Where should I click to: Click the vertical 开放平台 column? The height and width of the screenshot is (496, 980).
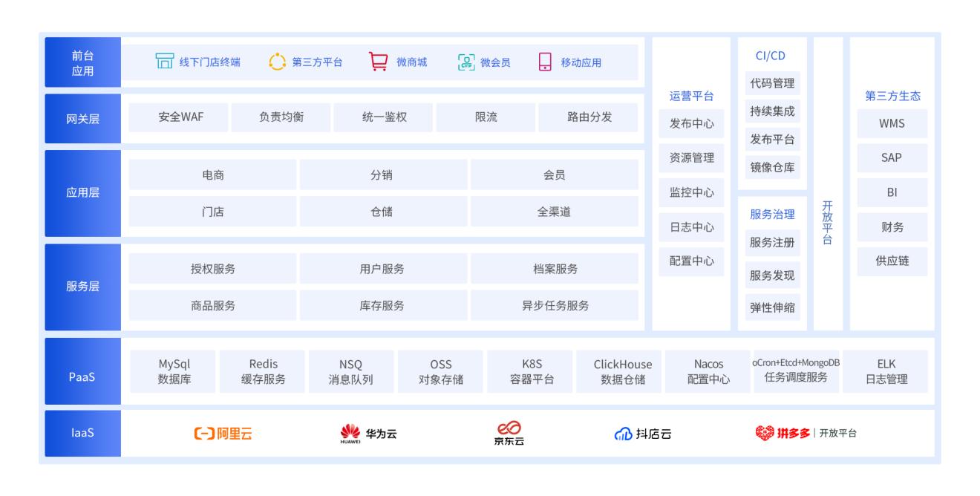[x=828, y=183]
